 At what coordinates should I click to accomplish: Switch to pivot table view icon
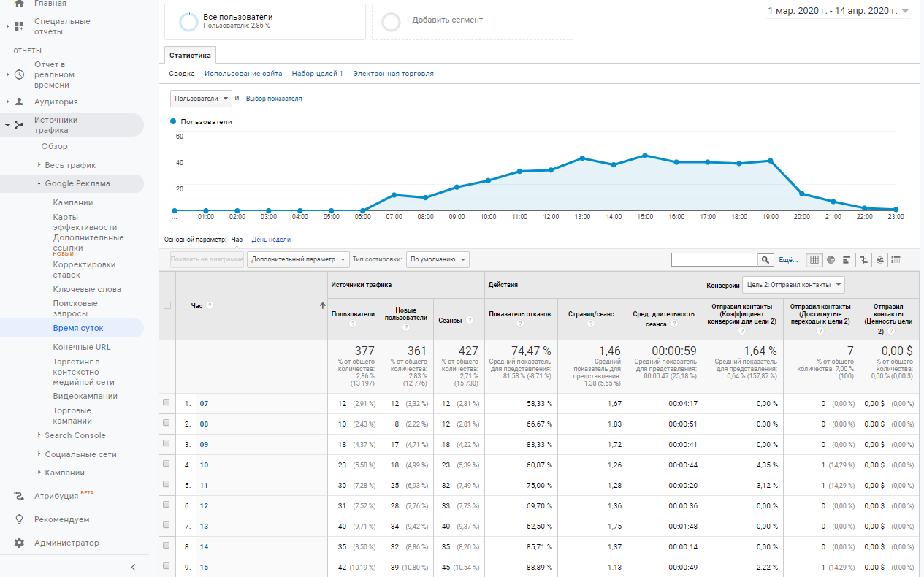[x=896, y=259]
